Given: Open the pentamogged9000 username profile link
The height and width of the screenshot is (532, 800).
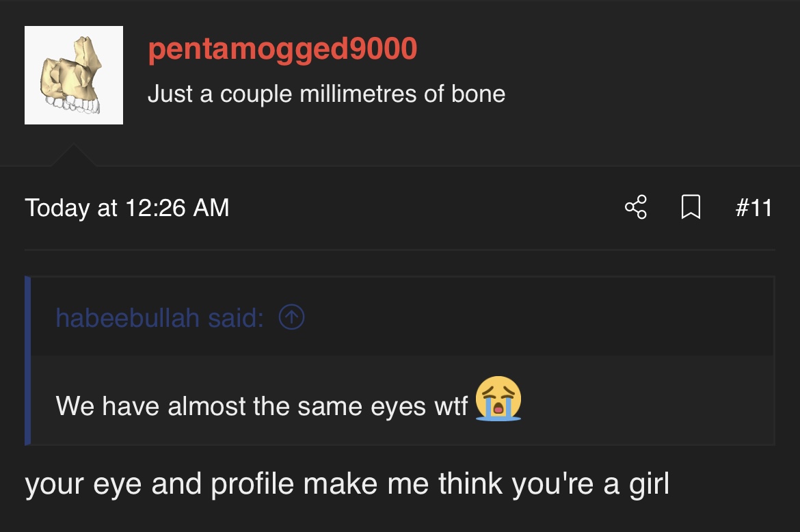Looking at the screenshot, I should 282,49.
